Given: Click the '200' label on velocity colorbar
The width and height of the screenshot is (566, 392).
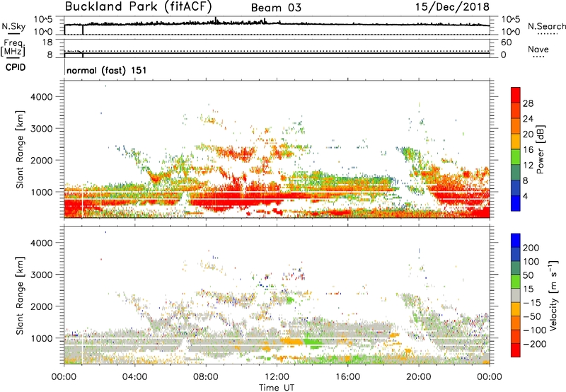Looking at the screenshot, I should tap(531, 248).
